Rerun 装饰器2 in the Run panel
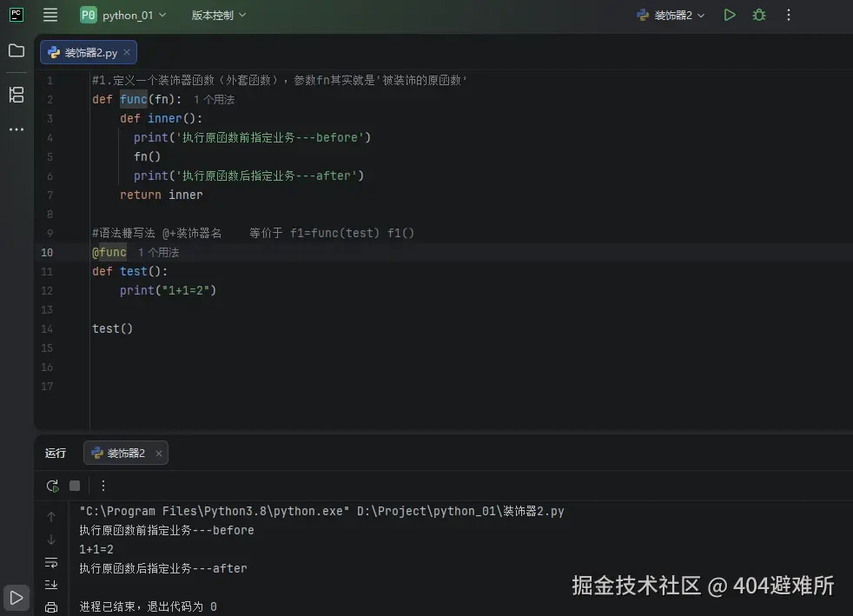This screenshot has height=616, width=853. pos(52,486)
